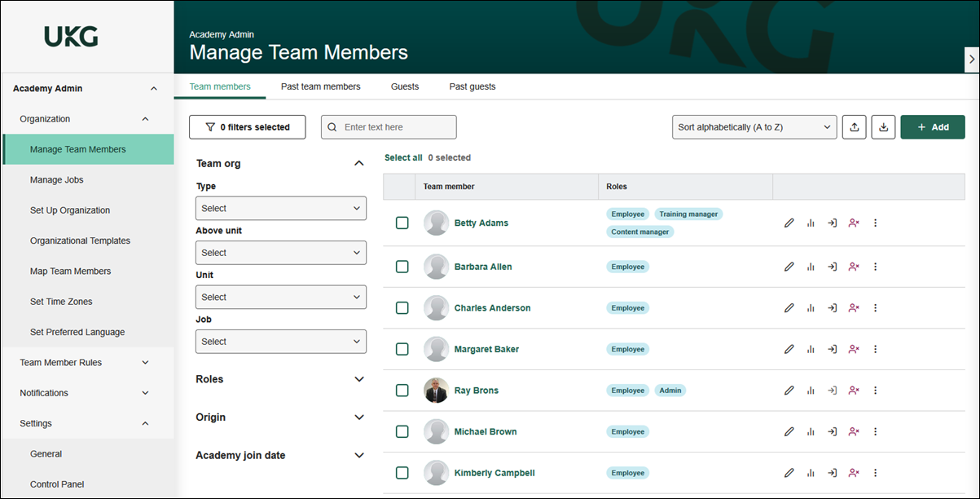This screenshot has height=499, width=980.
Task: Open the Job dropdown
Action: (x=281, y=342)
